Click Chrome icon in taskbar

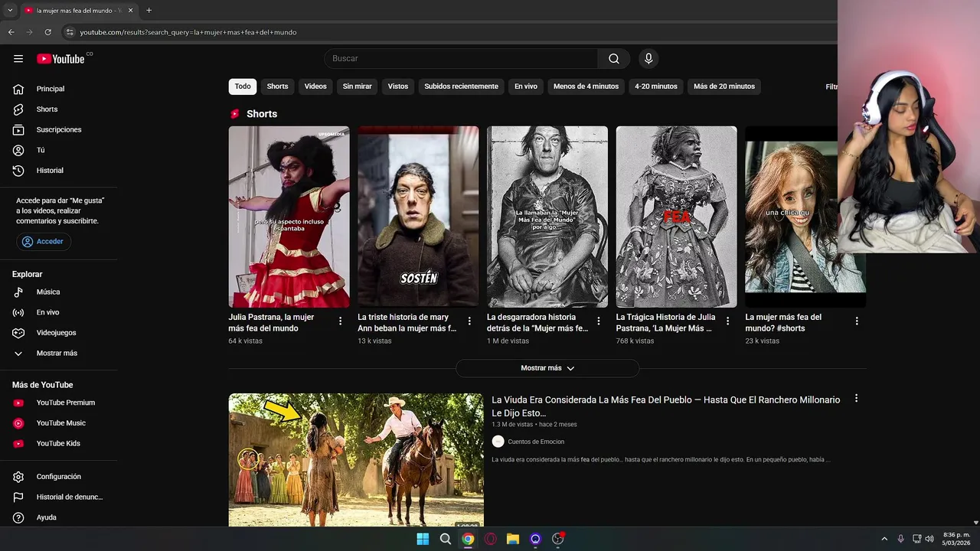pos(468,539)
